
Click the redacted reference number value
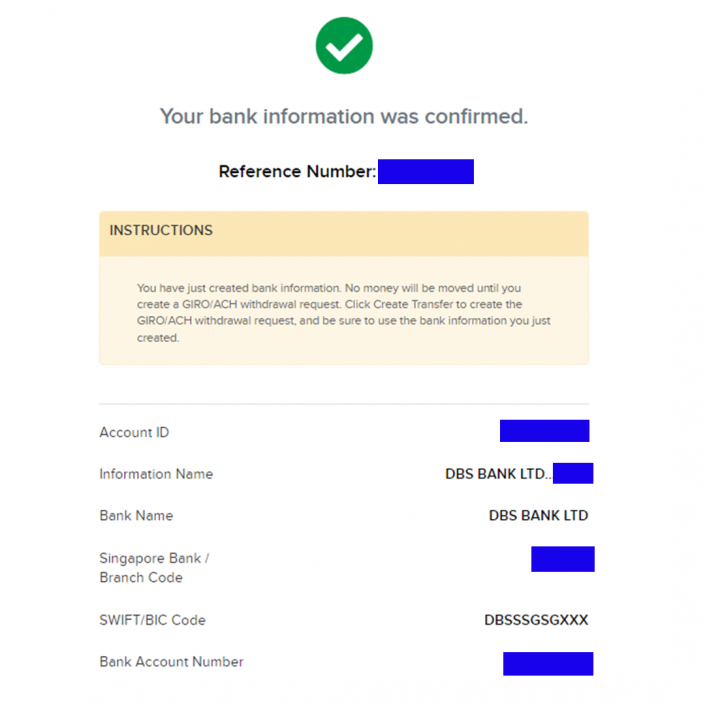pos(425,172)
